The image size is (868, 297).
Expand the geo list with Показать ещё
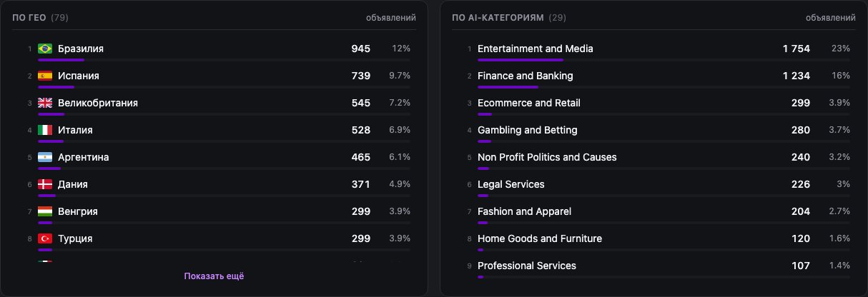point(214,276)
